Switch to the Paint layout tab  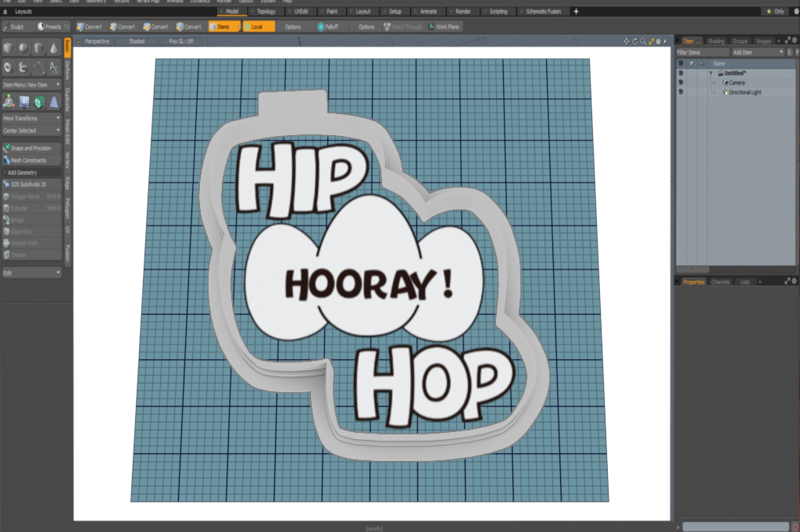[330, 11]
